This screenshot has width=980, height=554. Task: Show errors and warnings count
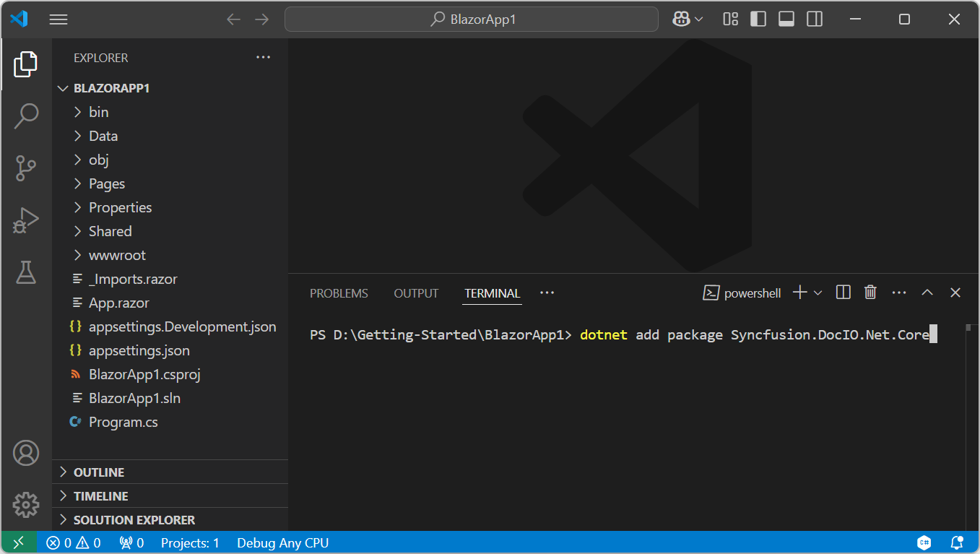pos(74,542)
